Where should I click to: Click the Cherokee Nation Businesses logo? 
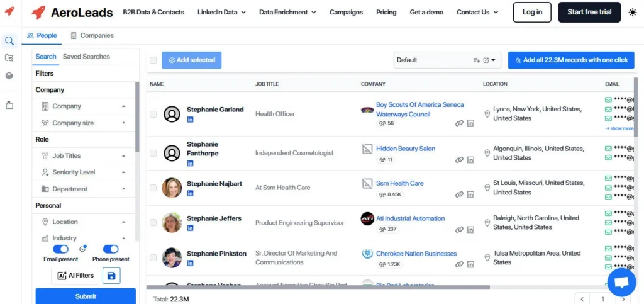click(x=367, y=254)
